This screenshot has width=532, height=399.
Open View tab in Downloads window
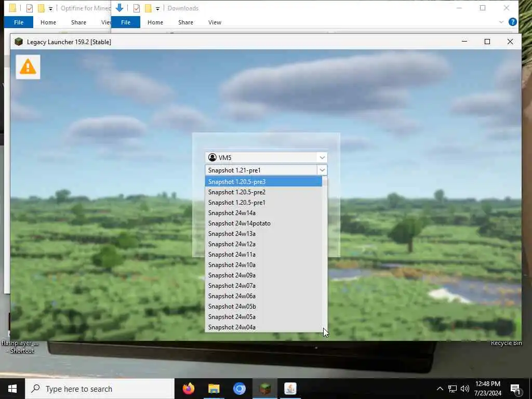[x=215, y=22]
